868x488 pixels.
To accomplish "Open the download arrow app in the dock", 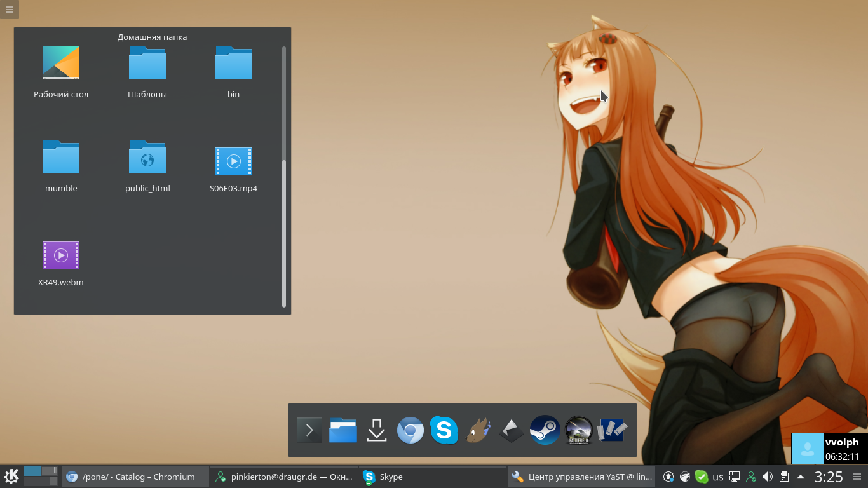I will coord(377,430).
